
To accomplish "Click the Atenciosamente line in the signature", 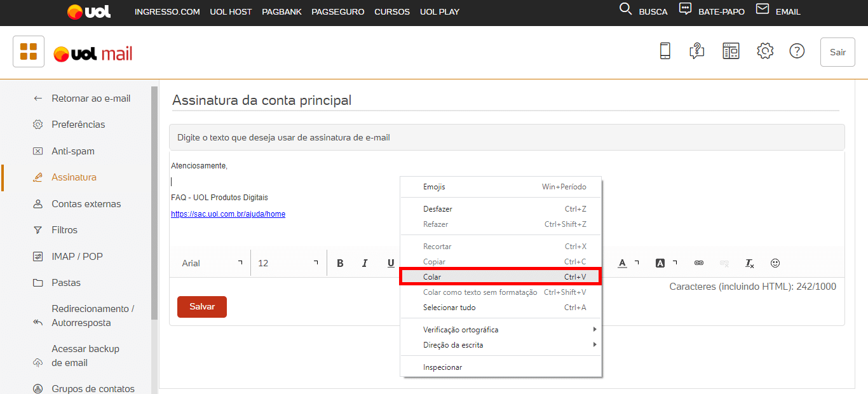I will coord(199,166).
